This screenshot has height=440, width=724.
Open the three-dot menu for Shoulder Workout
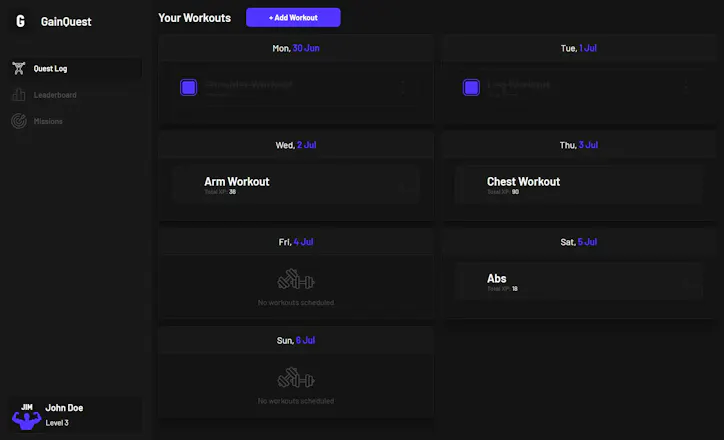(403, 87)
